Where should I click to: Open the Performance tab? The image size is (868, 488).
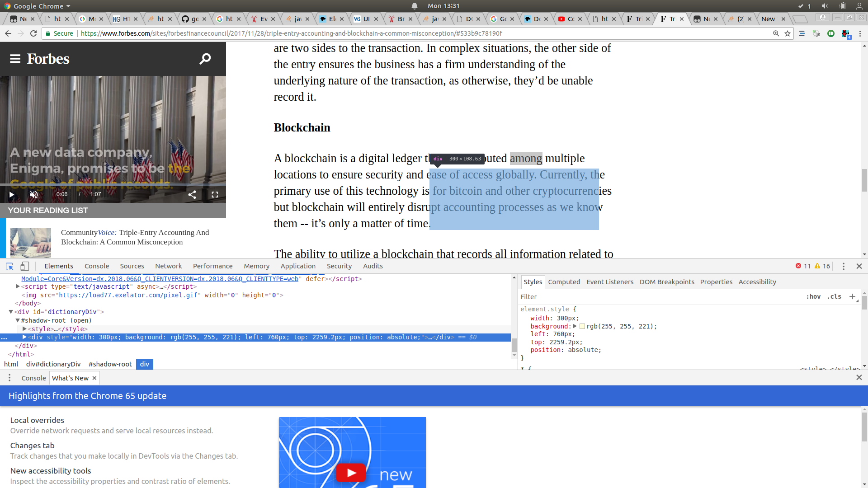pyautogui.click(x=212, y=266)
